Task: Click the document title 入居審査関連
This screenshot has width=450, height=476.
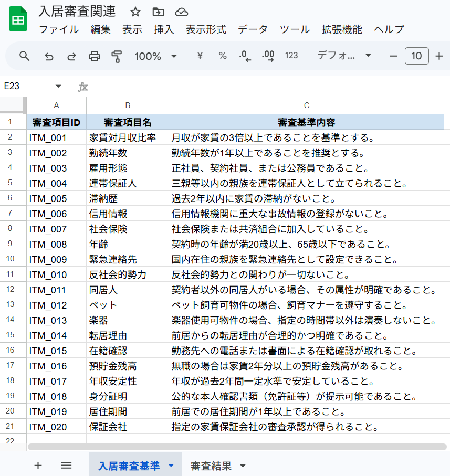Action: click(x=77, y=12)
